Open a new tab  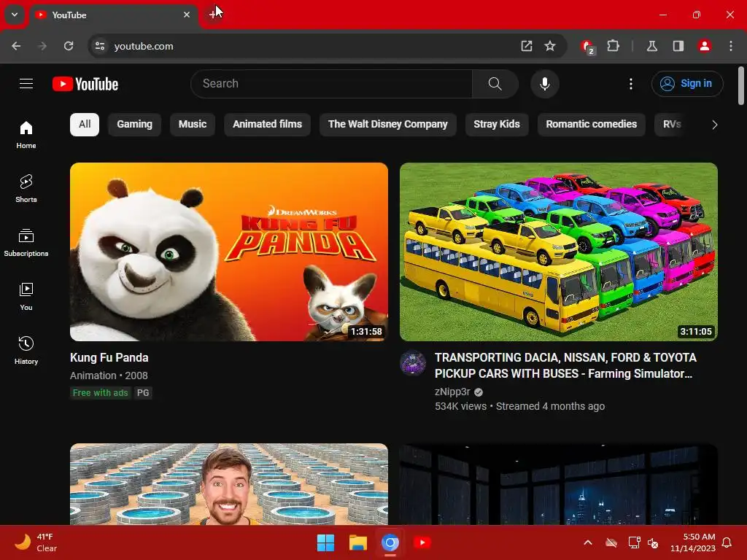coord(212,15)
